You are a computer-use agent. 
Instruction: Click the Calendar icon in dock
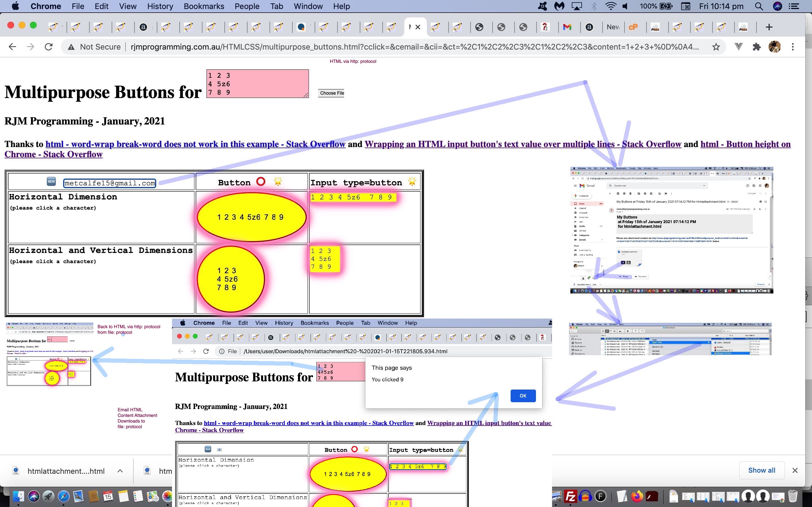pos(108,497)
